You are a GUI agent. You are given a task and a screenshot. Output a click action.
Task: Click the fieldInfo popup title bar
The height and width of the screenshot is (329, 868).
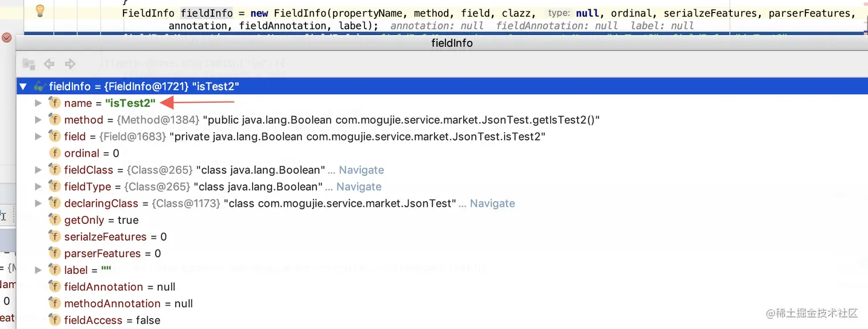(452, 43)
